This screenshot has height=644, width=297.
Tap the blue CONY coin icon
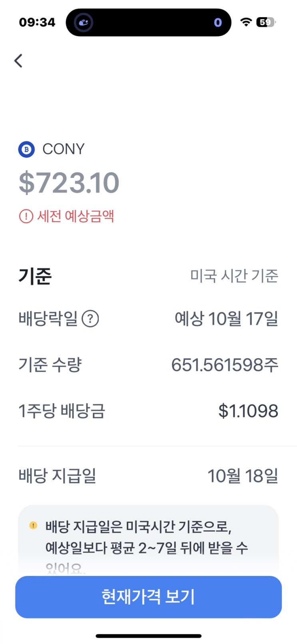[26, 150]
